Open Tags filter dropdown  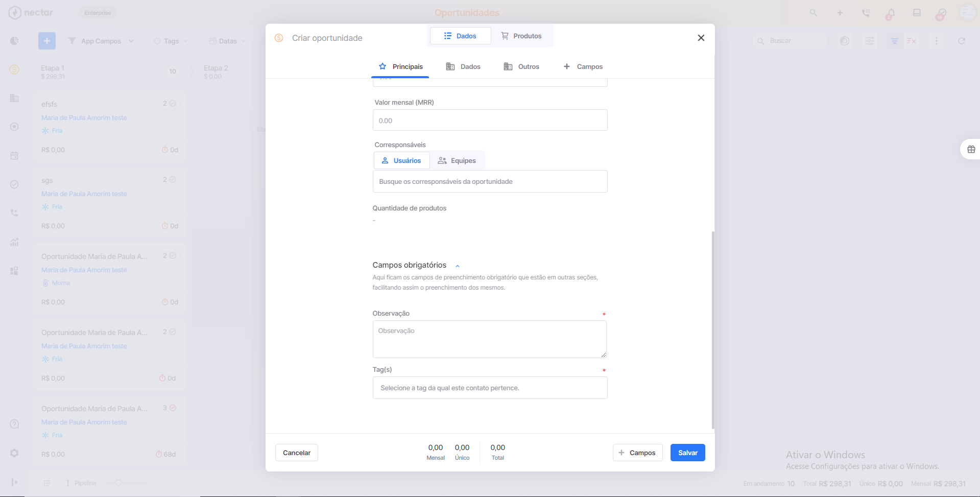(x=171, y=41)
